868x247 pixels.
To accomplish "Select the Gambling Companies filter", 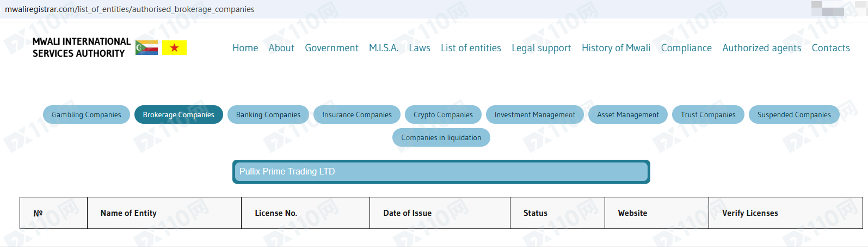I will [87, 115].
